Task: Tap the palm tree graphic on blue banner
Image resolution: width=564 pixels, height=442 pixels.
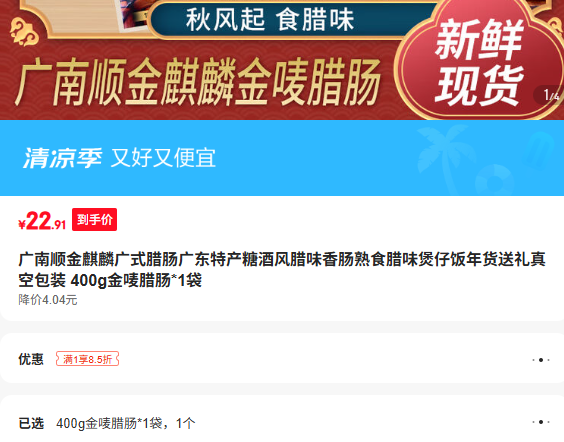Action: click(441, 156)
